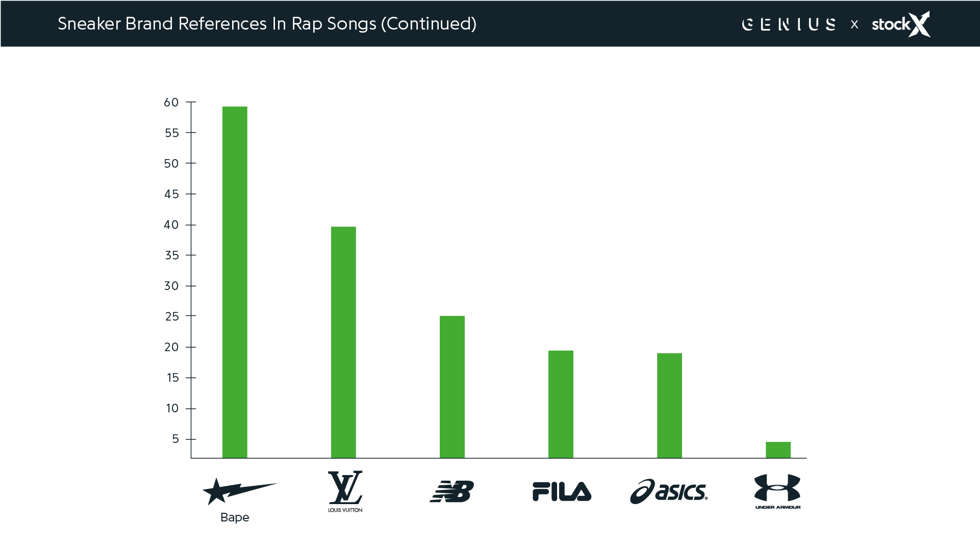Click the Genius logo in header
This screenshot has width=980, height=551.
point(789,24)
